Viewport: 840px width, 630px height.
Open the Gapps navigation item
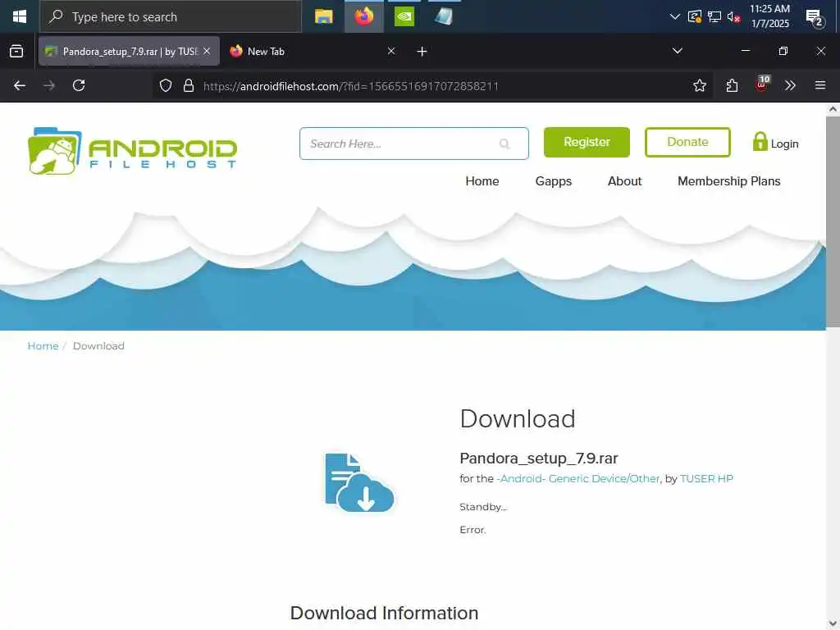554,181
